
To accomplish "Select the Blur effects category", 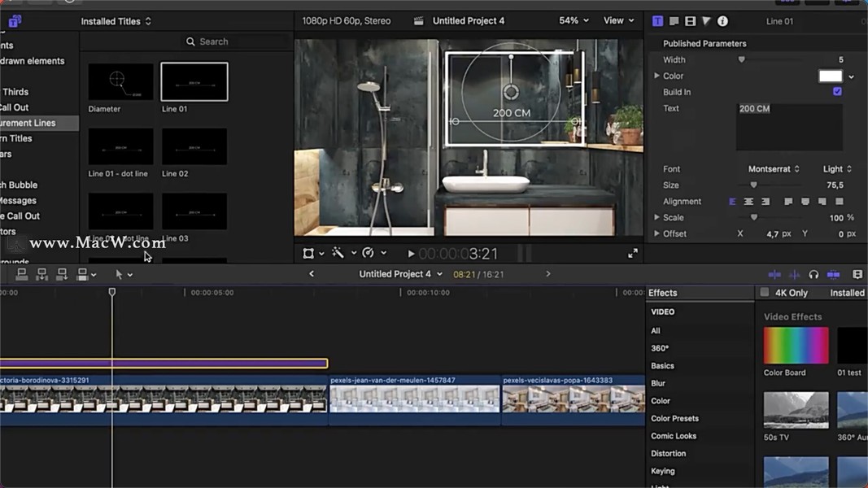I will [x=657, y=383].
